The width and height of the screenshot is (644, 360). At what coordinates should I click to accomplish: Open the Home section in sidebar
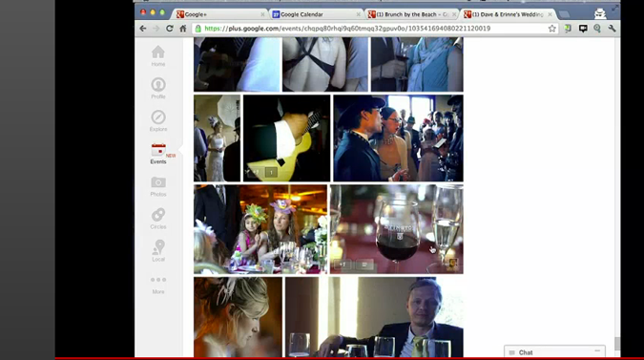pyautogui.click(x=158, y=56)
